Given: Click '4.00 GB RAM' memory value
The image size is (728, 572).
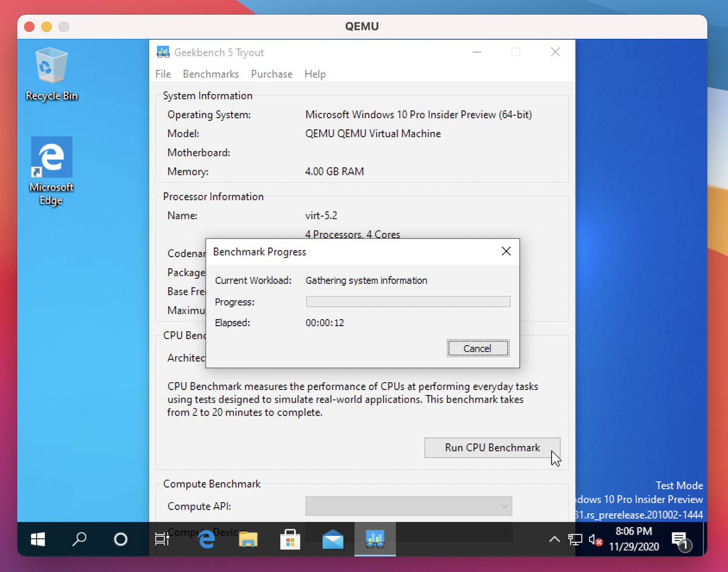Looking at the screenshot, I should [x=334, y=172].
